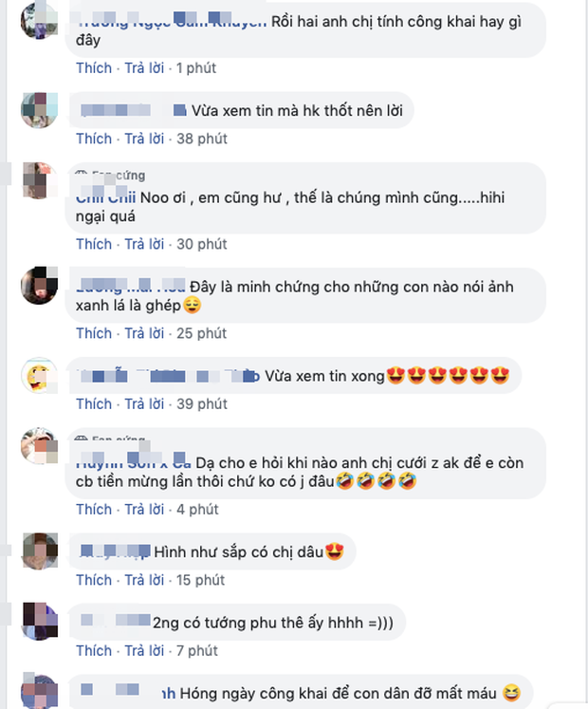Reply to the comment posted 25 phút ago
The image size is (588, 709).
[x=144, y=333]
